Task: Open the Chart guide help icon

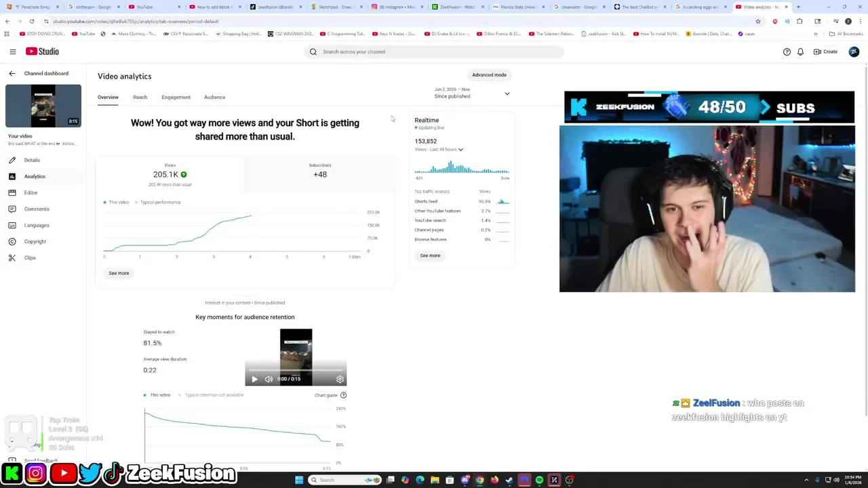Action: [x=343, y=395]
